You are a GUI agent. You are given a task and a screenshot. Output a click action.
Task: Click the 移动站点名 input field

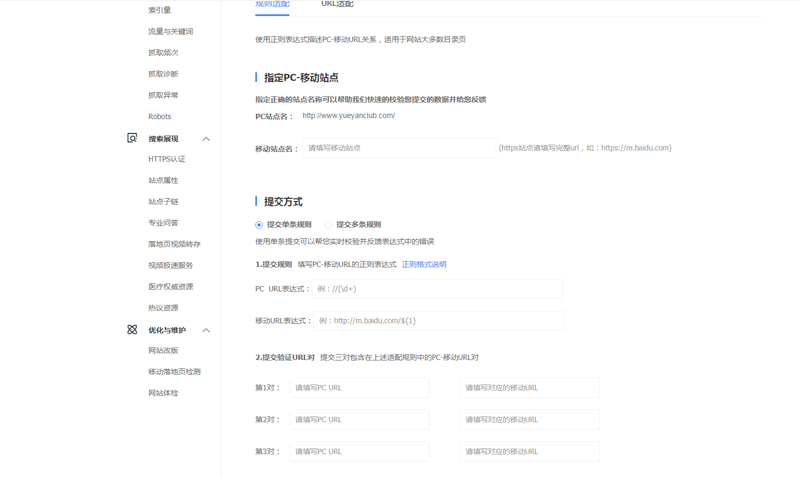pos(399,148)
